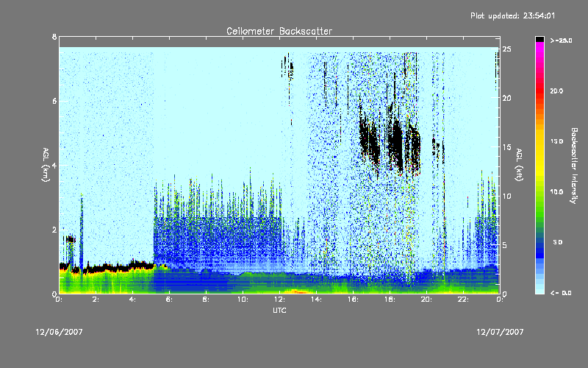Click the '8:' hour label on the UTC axis
The height and width of the screenshot is (368, 588).
click(206, 300)
